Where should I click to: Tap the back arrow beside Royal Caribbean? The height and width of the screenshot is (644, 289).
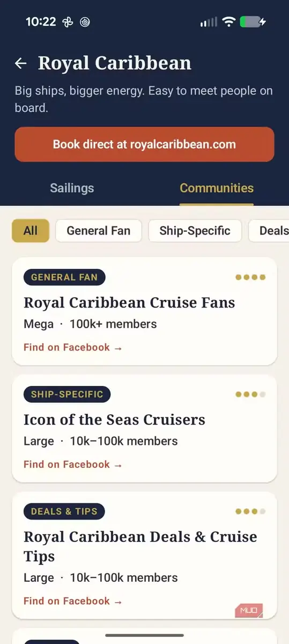[x=20, y=64]
